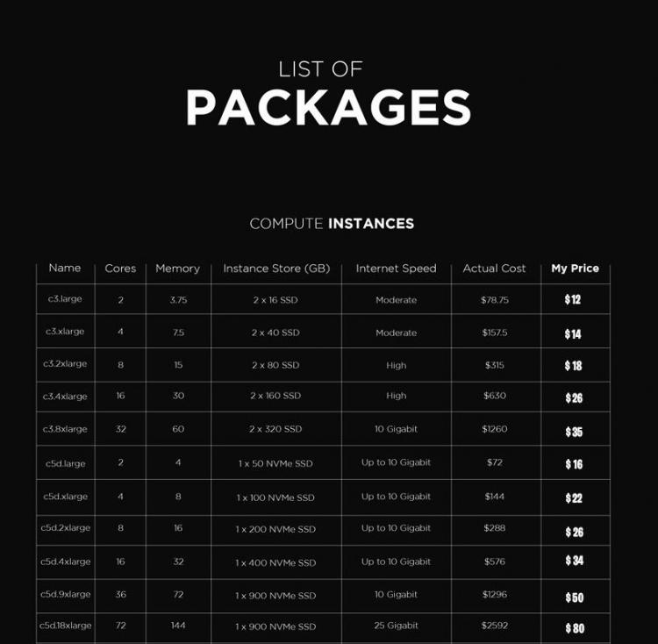Screen dimensions: 658x644
Task: Select the c5d.9xlarge instance name
Action: (65, 594)
